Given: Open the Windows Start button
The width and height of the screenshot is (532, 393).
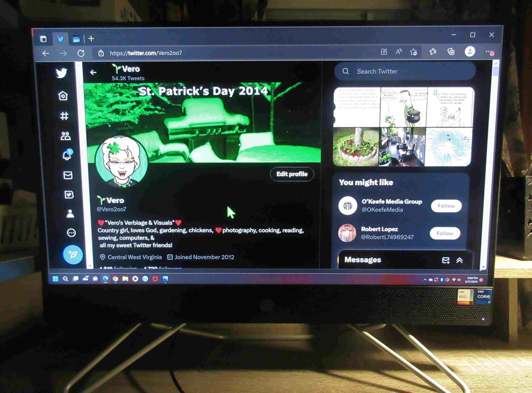Looking at the screenshot, I should (x=56, y=279).
